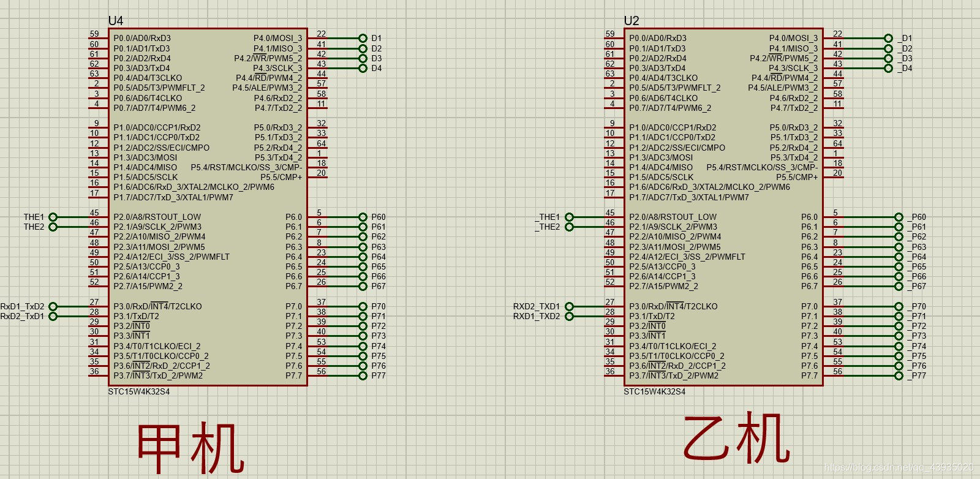This screenshot has height=479, width=980.
Task: Select the P72 terminal label
Action: (379, 326)
